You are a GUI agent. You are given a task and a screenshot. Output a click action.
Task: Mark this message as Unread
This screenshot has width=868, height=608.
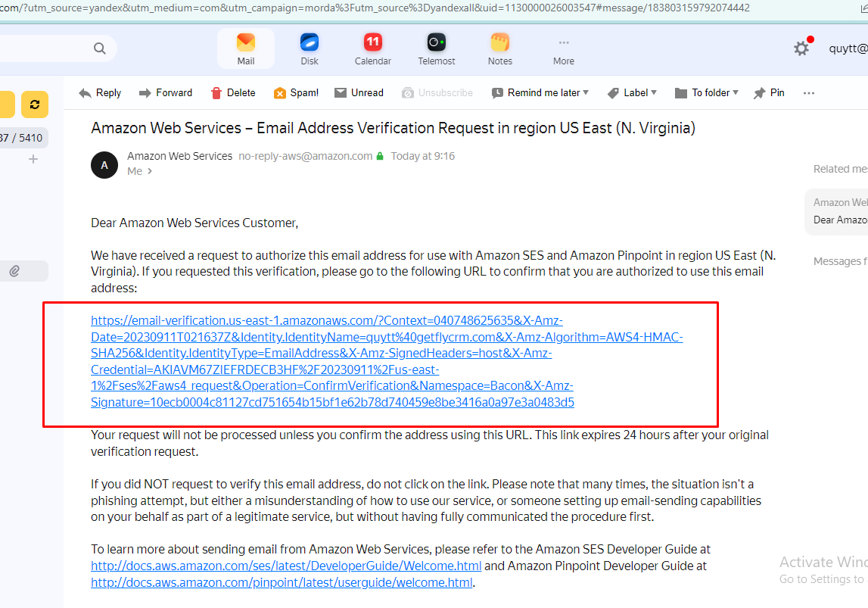click(359, 92)
